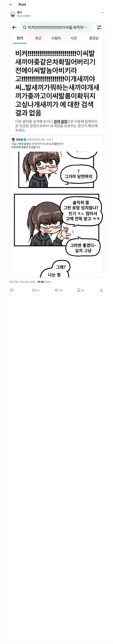Bookmark the post with icon showing 30
This screenshot has width=113, height=644.
point(81,290)
